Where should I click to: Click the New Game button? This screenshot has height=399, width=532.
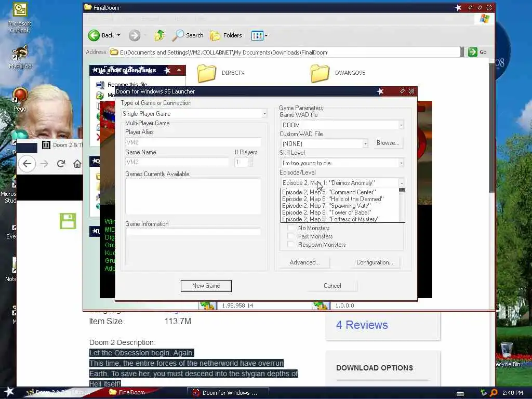point(206,286)
